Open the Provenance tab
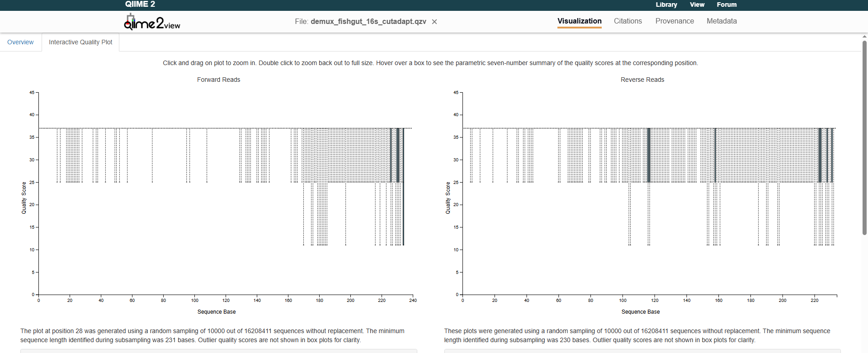This screenshot has height=353, width=868. 675,21
